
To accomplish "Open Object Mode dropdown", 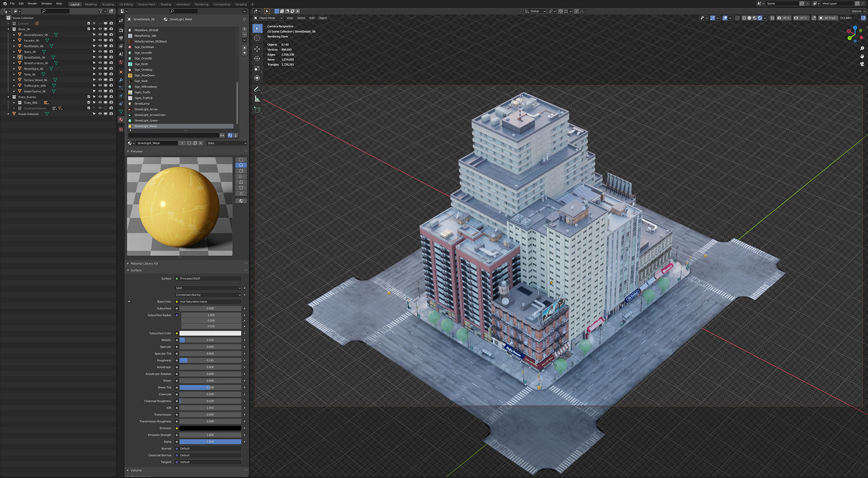I will click(x=268, y=18).
